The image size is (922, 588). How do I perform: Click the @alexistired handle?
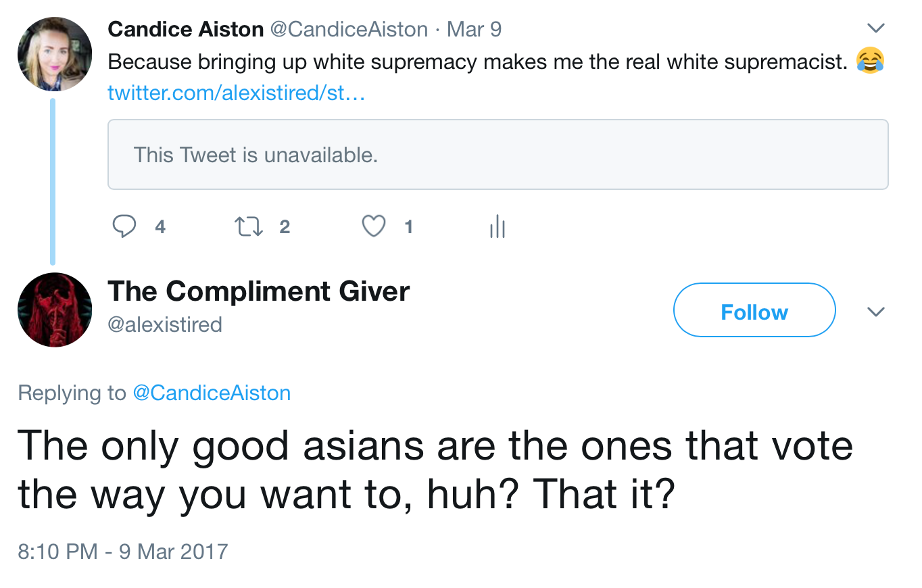tap(165, 324)
